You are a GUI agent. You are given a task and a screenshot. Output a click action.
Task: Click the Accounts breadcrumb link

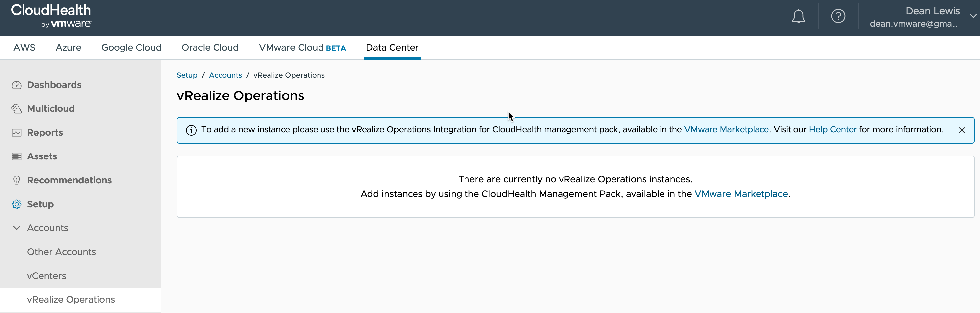click(225, 75)
